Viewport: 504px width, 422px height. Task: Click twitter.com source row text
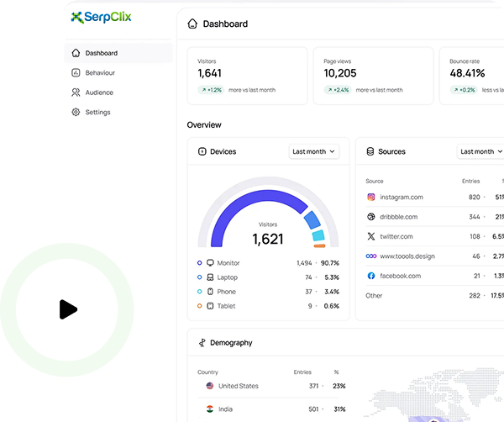[x=396, y=236]
